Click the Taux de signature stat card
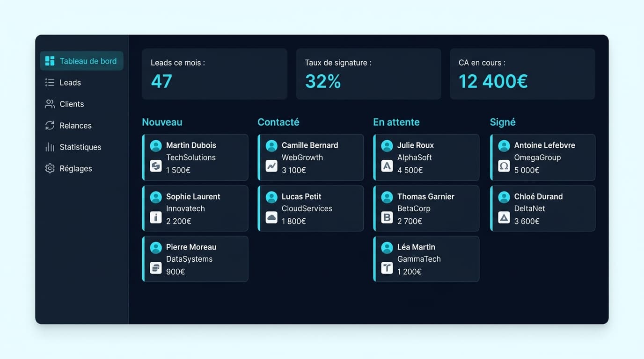The height and width of the screenshot is (359, 644). pos(368,74)
